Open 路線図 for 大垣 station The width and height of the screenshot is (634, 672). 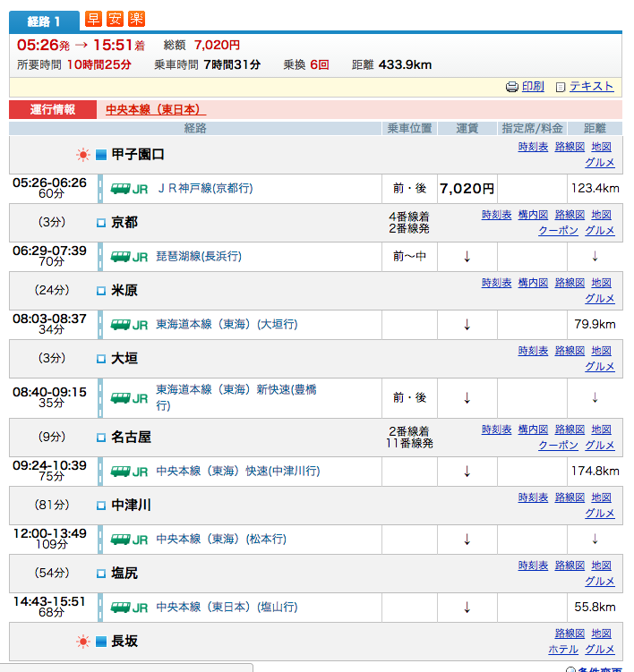(570, 351)
